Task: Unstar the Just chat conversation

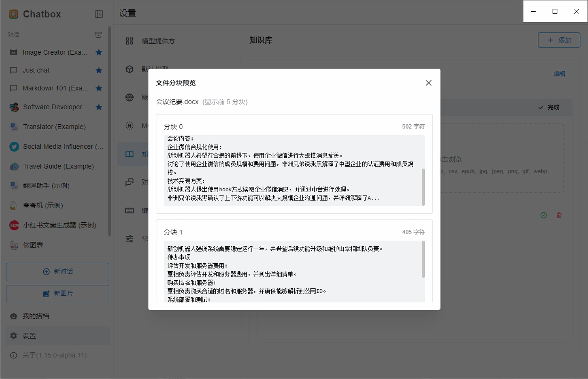Action: pos(99,70)
